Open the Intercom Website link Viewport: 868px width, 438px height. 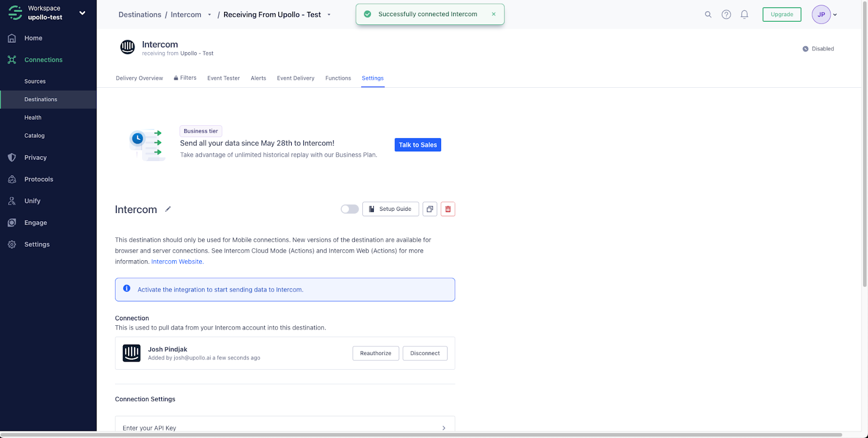(x=177, y=262)
